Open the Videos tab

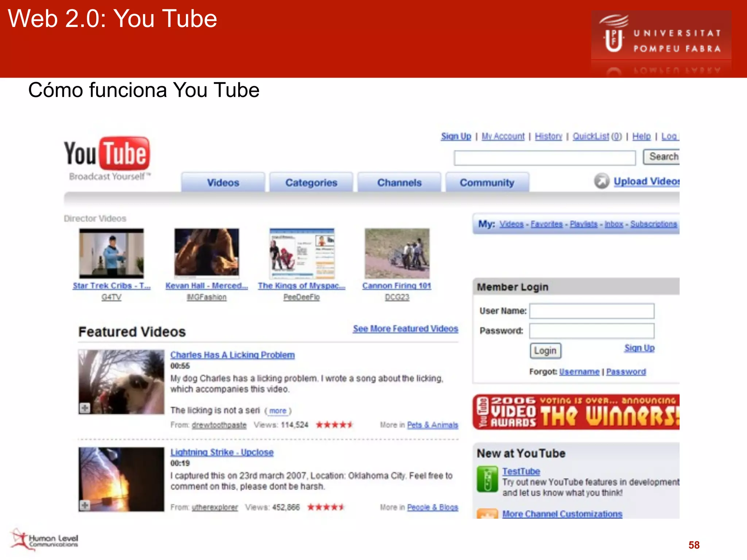click(223, 182)
